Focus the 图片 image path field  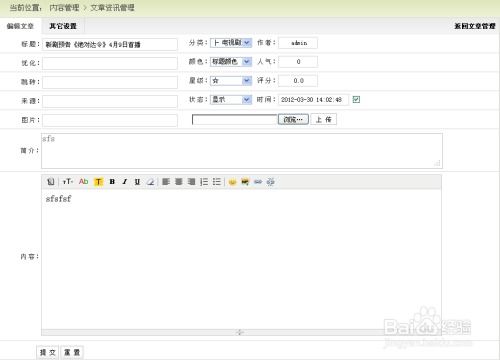(x=110, y=120)
